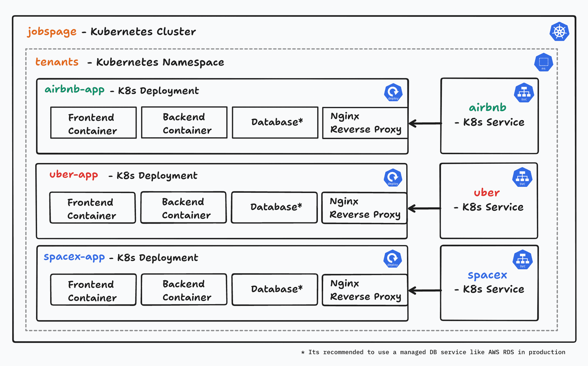Select Database* box in uber-app

point(274,208)
